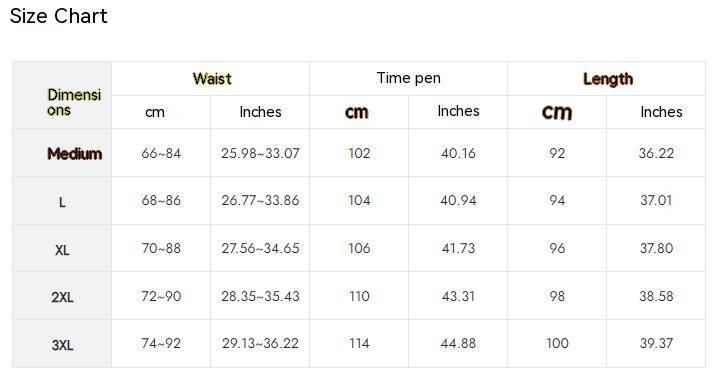Click the 72~90 waist cm cell
This screenshot has width=725, height=391.
tap(161, 296)
